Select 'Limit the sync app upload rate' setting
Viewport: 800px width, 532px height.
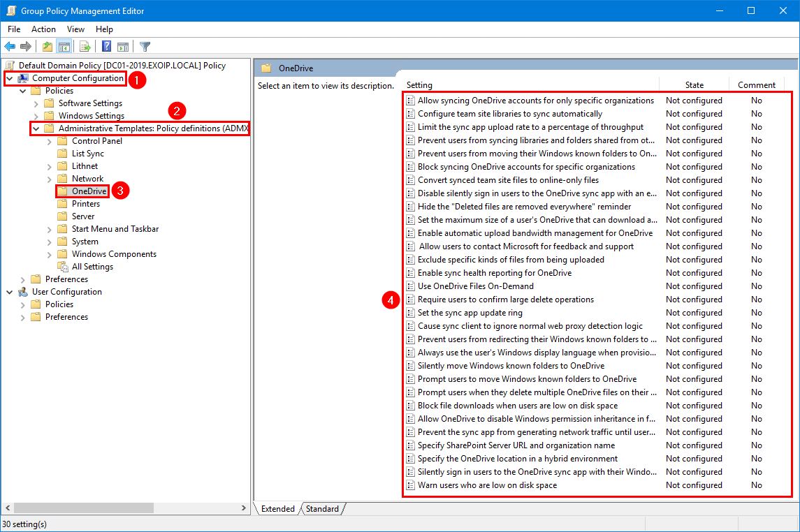click(x=530, y=127)
